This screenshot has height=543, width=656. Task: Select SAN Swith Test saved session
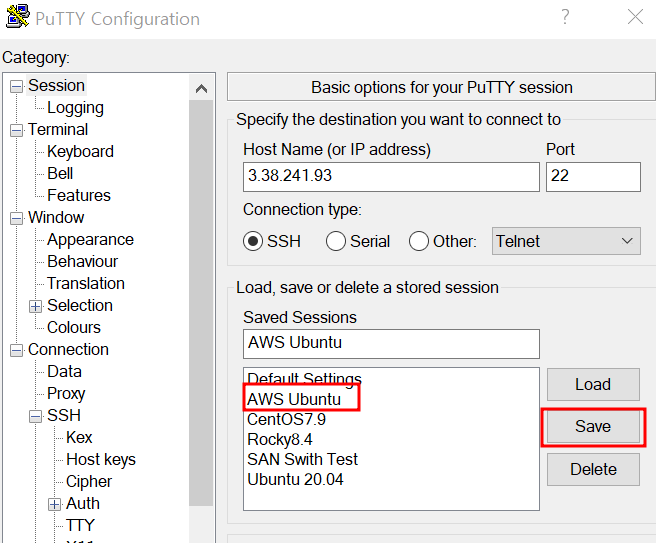[302, 459]
